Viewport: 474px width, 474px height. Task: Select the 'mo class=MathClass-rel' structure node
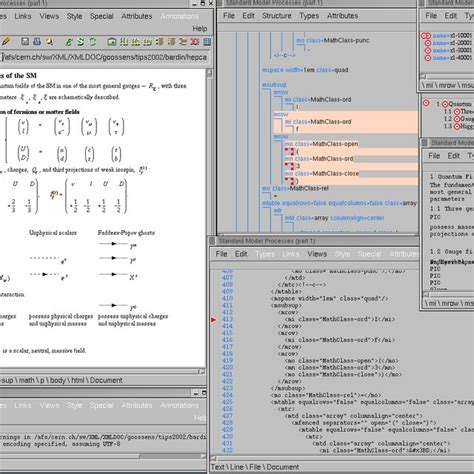[295, 188]
